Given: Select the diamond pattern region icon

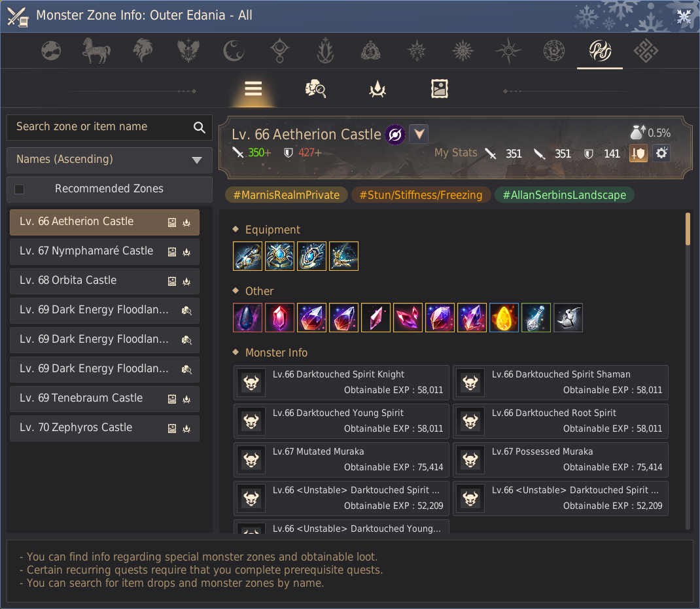Looking at the screenshot, I should (x=646, y=50).
